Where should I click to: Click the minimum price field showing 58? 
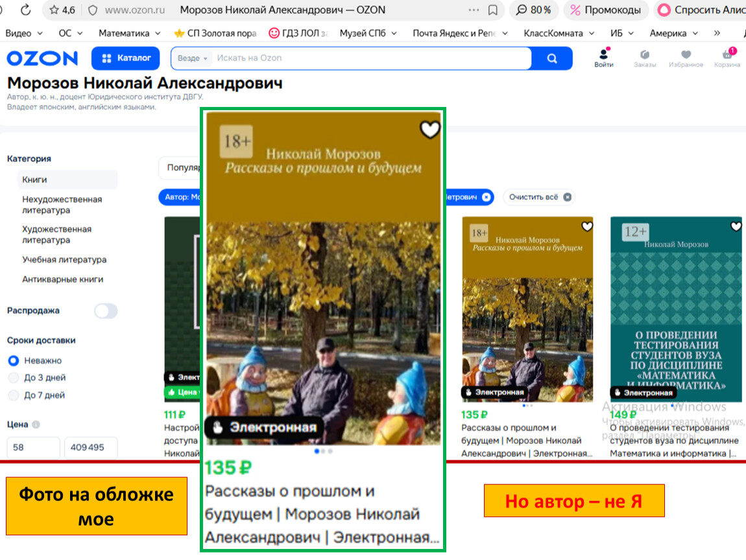coord(33,448)
